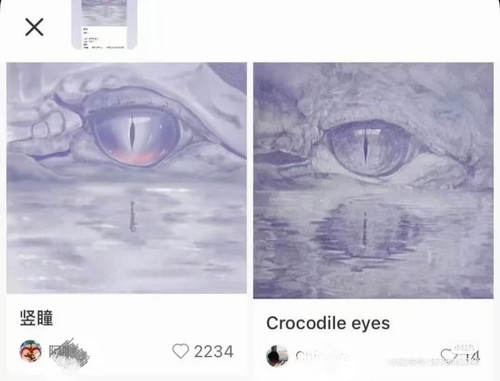Image resolution: width=500 pixels, height=381 pixels.
Task: Open the 竖瞳 author's avatar
Action: click(x=31, y=351)
